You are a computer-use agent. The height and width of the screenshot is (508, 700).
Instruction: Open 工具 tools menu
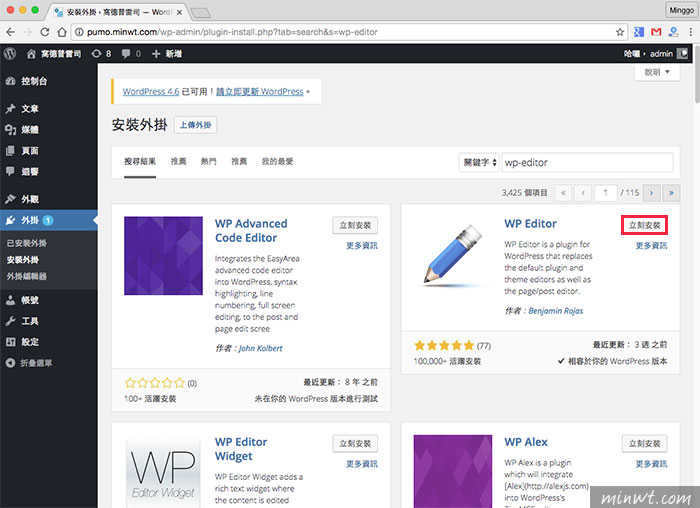click(49, 321)
